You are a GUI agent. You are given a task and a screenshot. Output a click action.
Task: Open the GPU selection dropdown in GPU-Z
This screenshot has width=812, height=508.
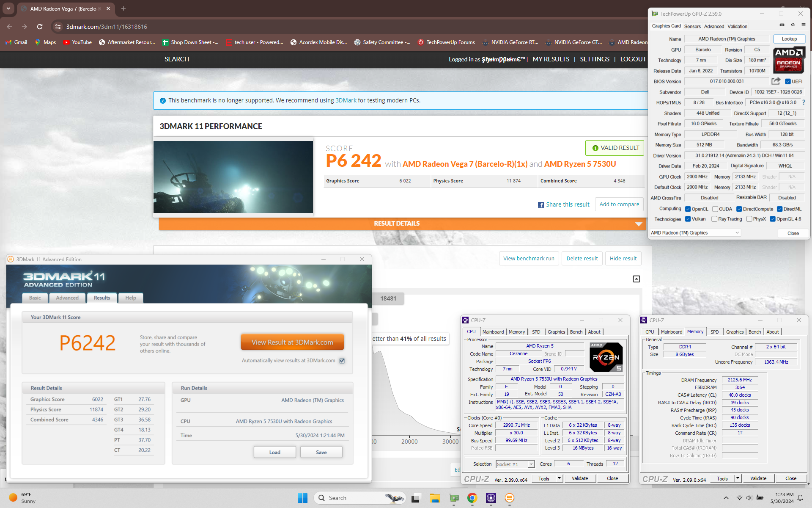tap(695, 233)
